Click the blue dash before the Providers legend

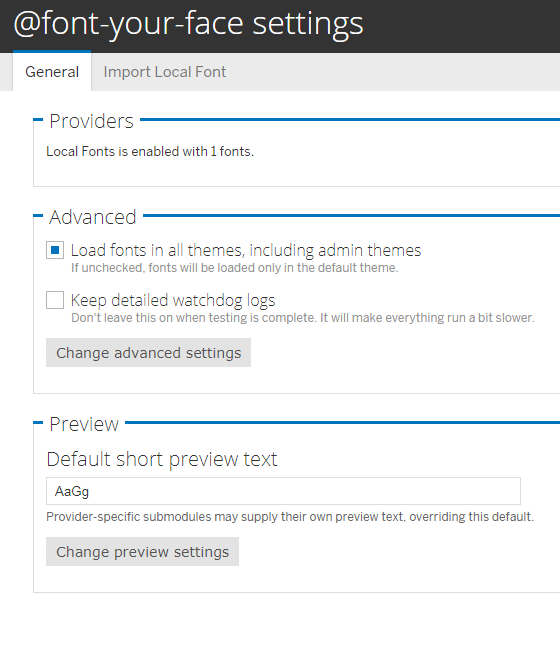coord(38,120)
